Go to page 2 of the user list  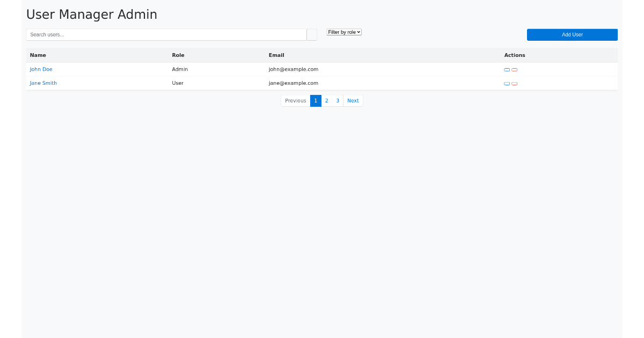[326, 100]
